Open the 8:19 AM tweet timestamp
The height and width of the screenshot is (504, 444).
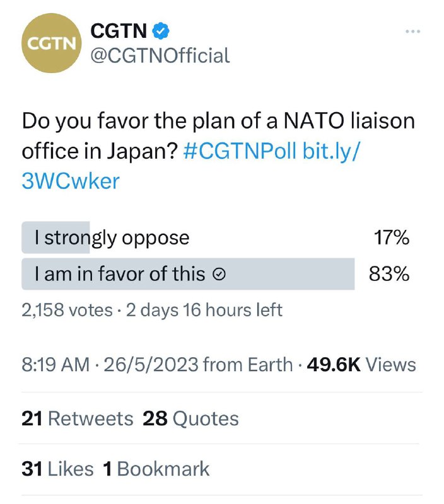click(55, 364)
